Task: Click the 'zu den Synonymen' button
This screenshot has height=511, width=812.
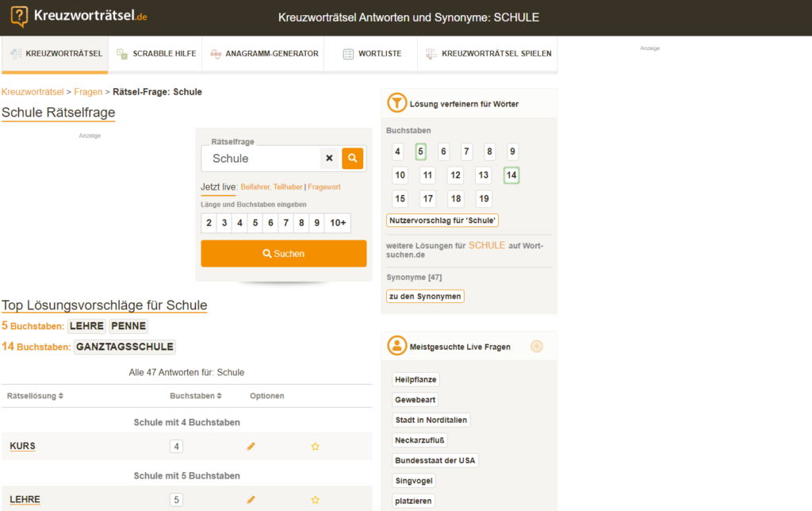Action: click(x=425, y=296)
